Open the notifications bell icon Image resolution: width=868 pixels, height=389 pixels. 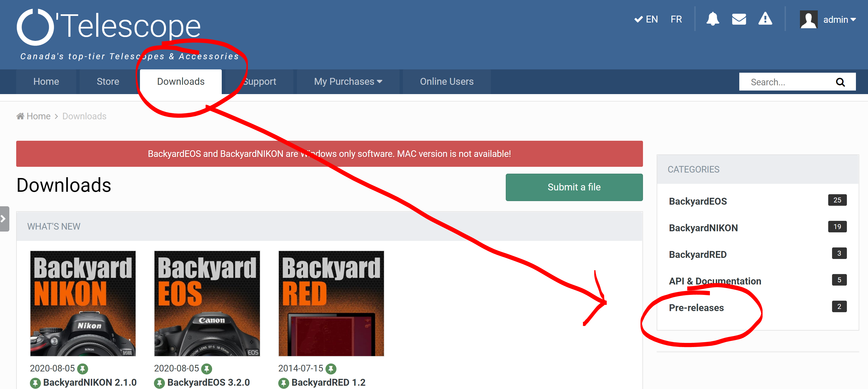click(x=712, y=19)
